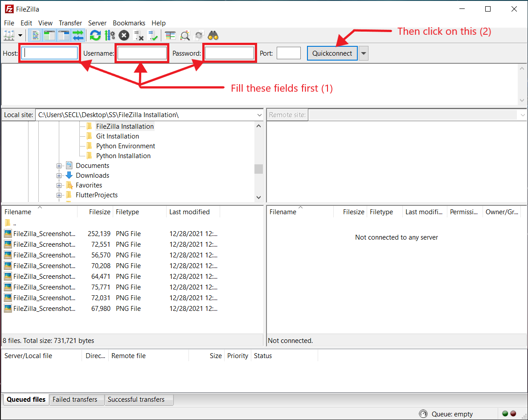Click the queue speed indicator icon

pos(423,414)
